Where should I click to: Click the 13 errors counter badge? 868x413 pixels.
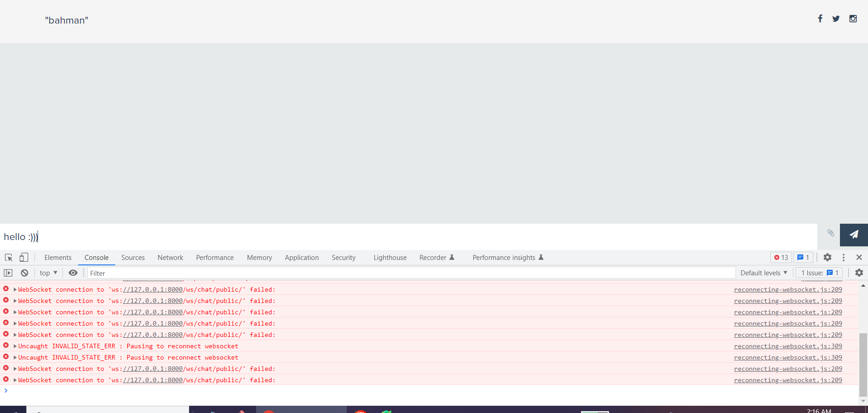[x=781, y=257]
